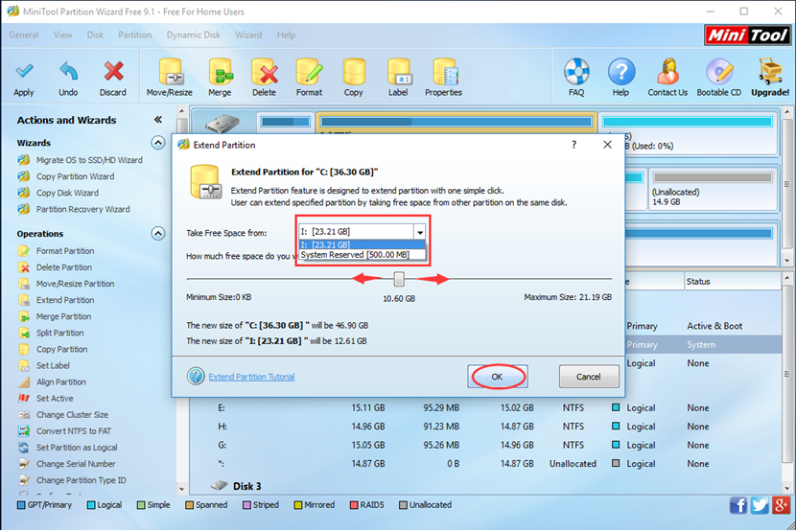Screen dimensions: 796x532
Task: Cancel the Extend Partition dialog
Action: 589,377
